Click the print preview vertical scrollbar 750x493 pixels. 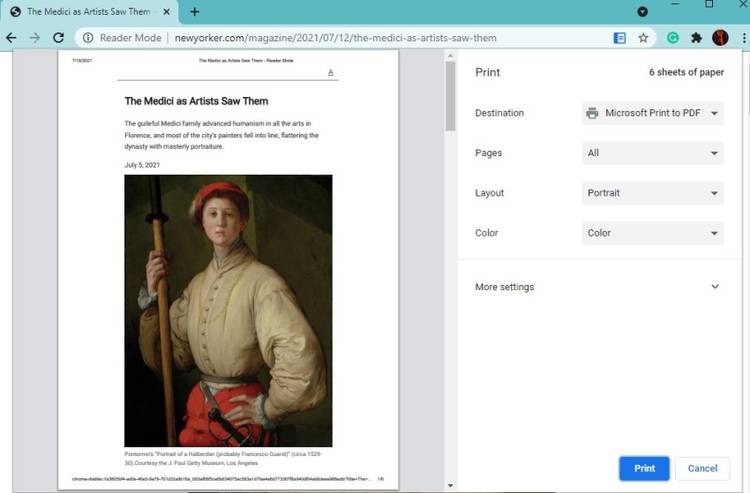pyautogui.click(x=450, y=100)
